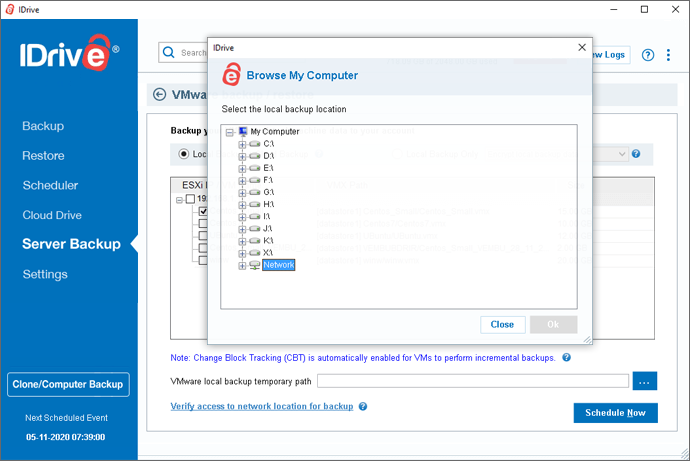Expand the G:\ drive node

[x=242, y=193]
